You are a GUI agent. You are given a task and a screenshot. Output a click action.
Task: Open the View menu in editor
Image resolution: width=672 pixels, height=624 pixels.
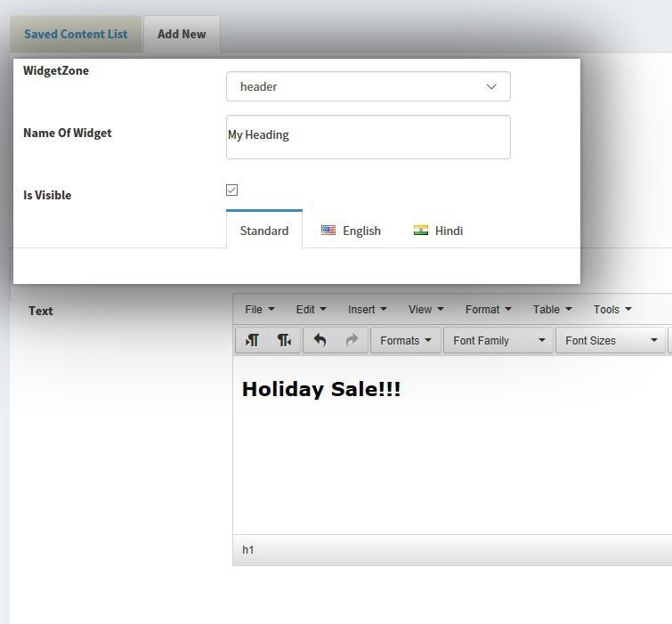(425, 310)
